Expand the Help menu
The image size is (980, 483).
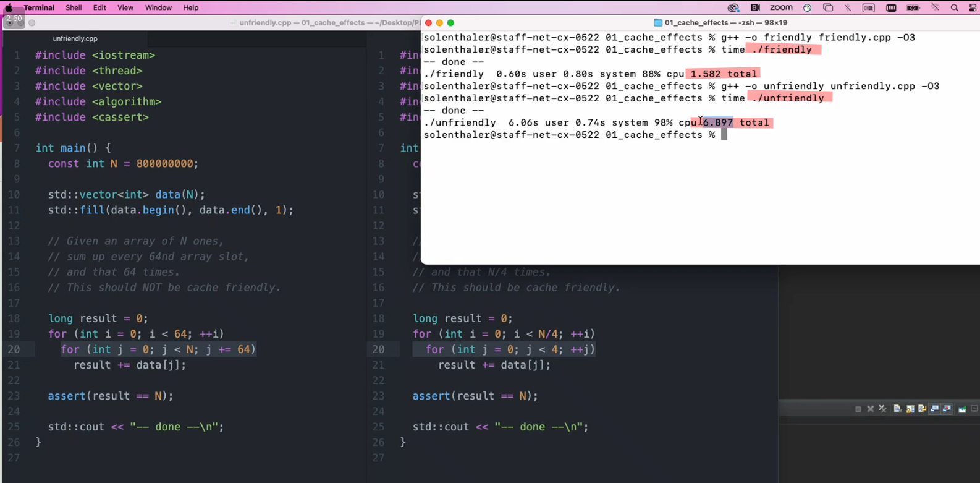pyautogui.click(x=191, y=8)
